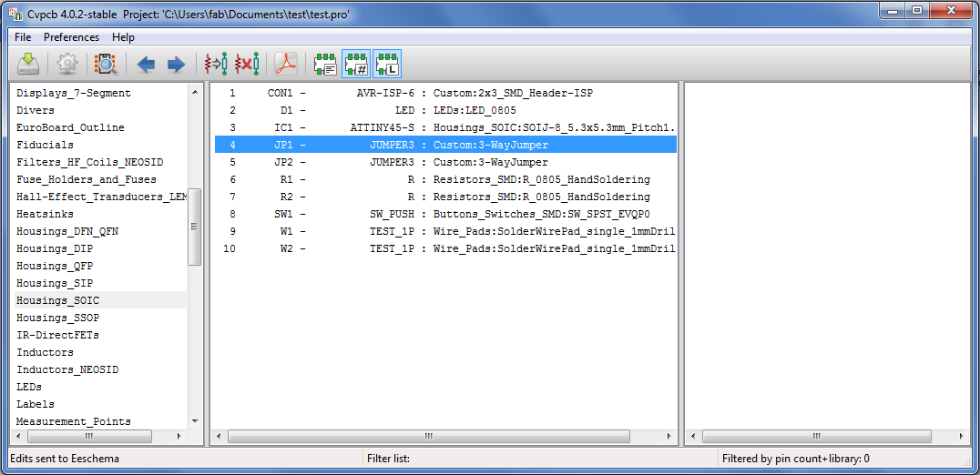The width and height of the screenshot is (980, 475).
Task: Click library list vertical scrollbar thumb
Action: click(x=194, y=227)
